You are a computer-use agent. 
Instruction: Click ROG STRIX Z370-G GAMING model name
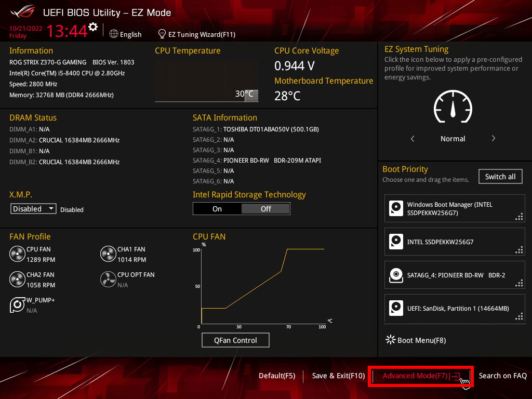pyautogui.click(x=47, y=62)
